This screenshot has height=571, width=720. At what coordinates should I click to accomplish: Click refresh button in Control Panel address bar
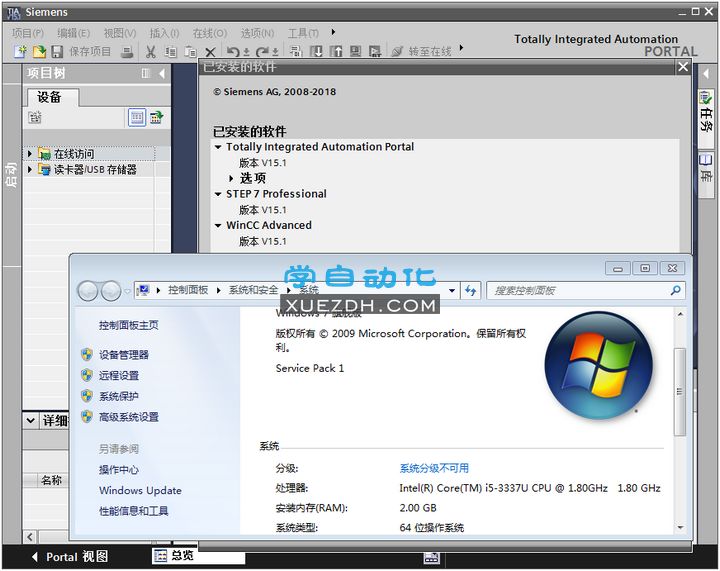pos(471,290)
